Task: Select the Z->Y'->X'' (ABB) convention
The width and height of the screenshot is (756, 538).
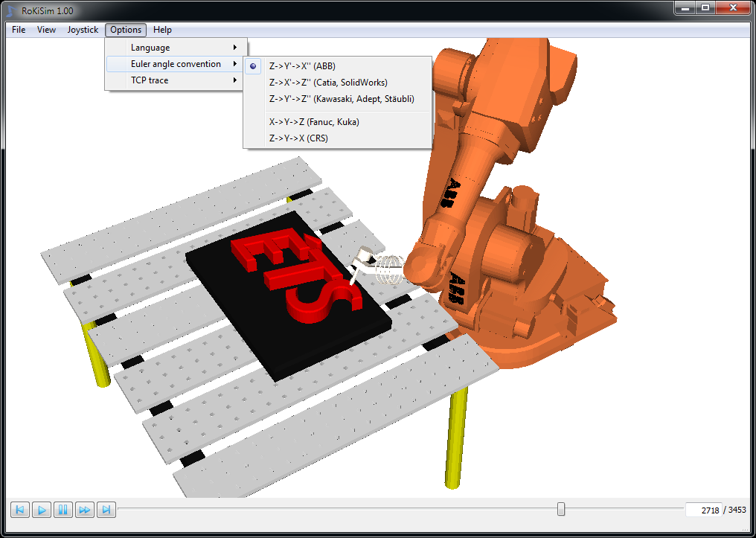Action: 337,66
